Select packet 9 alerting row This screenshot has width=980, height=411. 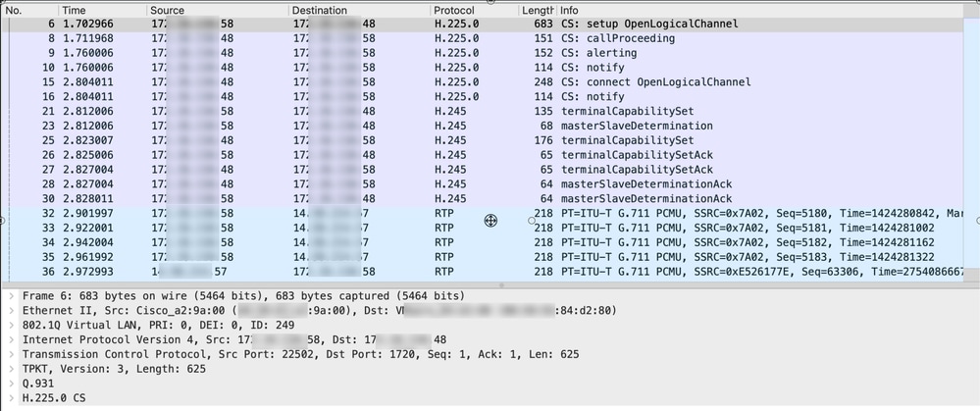pyautogui.click(x=482, y=53)
